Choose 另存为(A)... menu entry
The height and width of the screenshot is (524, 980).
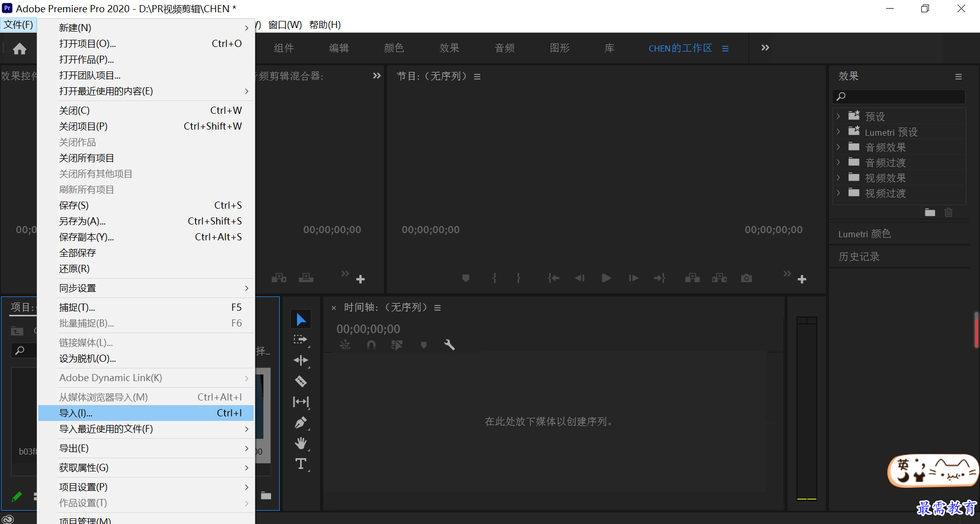tap(146, 221)
